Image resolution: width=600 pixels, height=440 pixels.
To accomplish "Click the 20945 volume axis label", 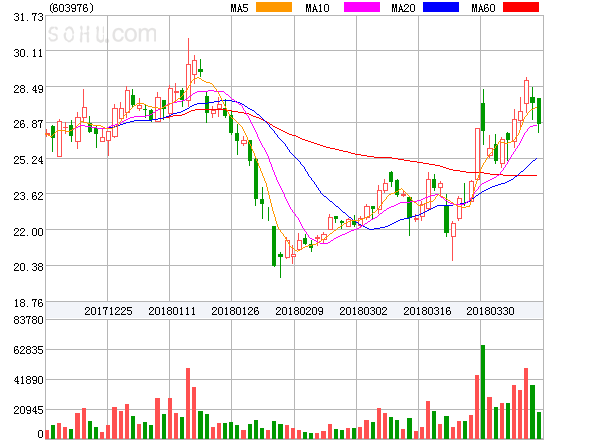I will (28, 411).
